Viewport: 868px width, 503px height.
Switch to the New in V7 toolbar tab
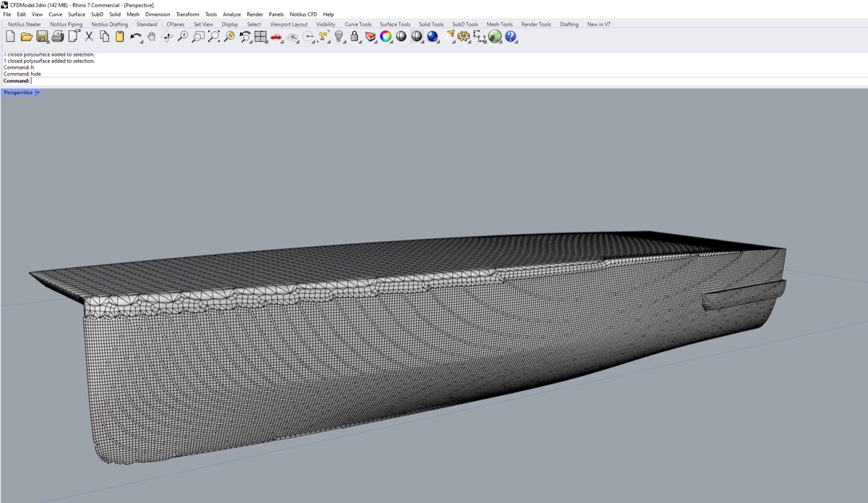[599, 24]
